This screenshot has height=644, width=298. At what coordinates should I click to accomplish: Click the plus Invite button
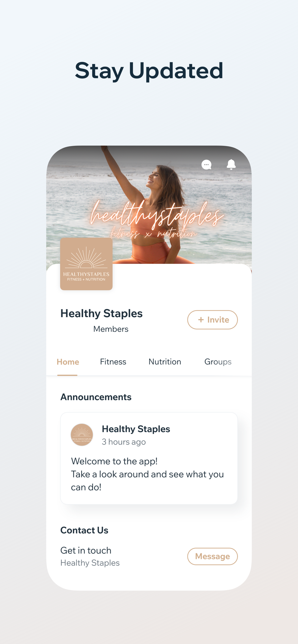[x=213, y=320]
